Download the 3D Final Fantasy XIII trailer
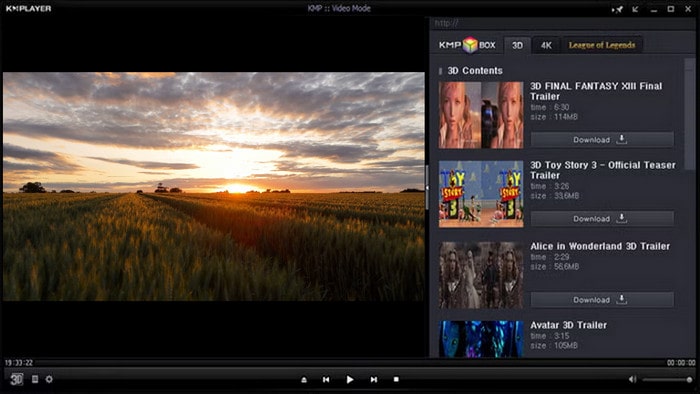 click(602, 140)
